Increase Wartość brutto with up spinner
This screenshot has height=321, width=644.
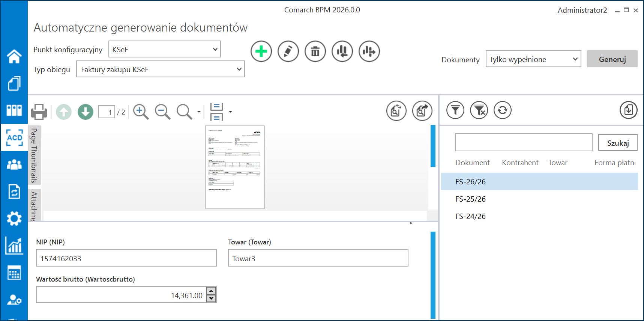pos(212,291)
